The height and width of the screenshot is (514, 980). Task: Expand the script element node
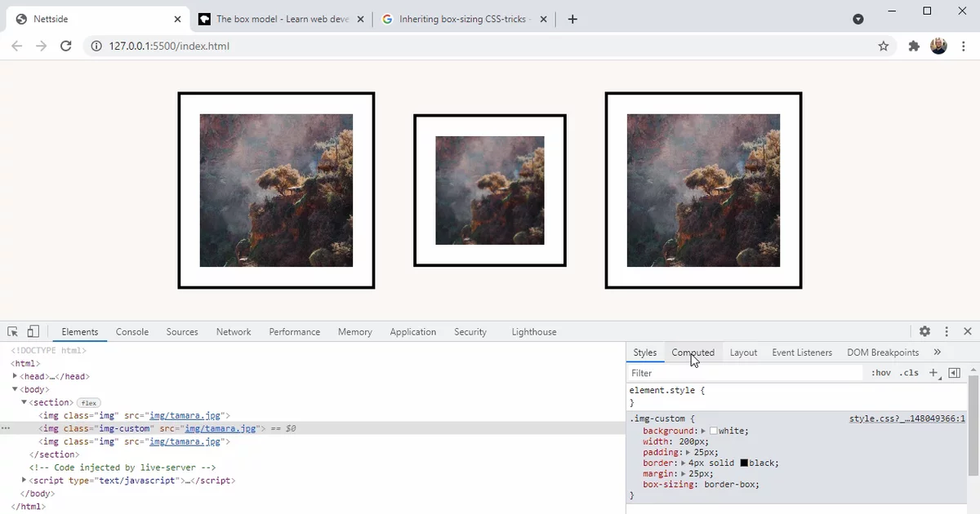coord(24,481)
